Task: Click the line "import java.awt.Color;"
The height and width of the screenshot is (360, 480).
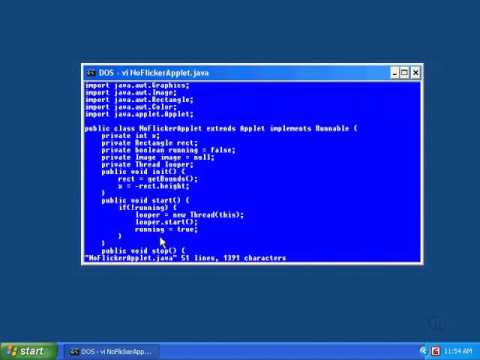Action: (x=131, y=107)
